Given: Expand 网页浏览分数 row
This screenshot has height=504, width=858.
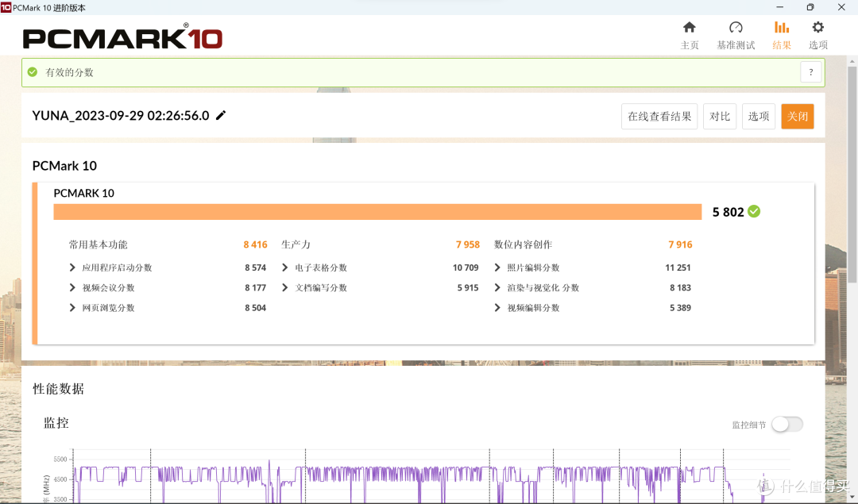Looking at the screenshot, I should click(72, 308).
